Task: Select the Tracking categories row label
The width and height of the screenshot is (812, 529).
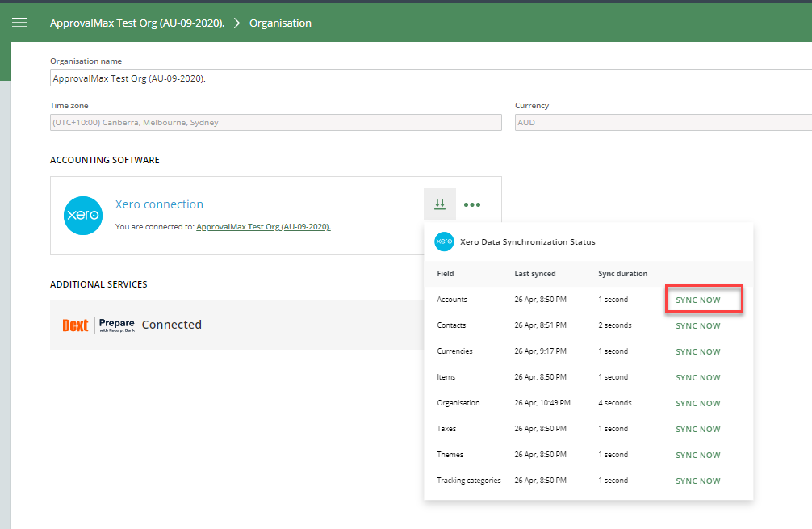Action: 469,481
